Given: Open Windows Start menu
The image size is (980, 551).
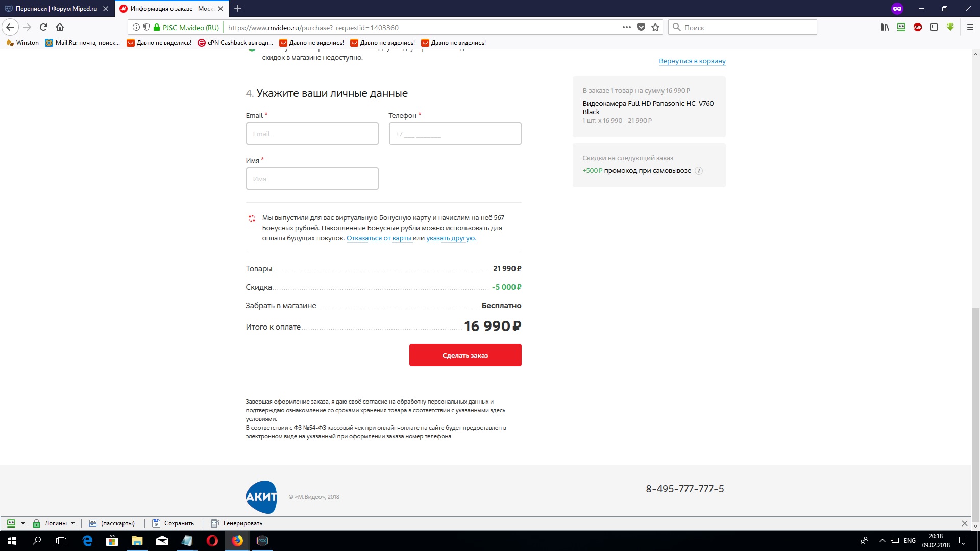Looking at the screenshot, I should point(12,541).
